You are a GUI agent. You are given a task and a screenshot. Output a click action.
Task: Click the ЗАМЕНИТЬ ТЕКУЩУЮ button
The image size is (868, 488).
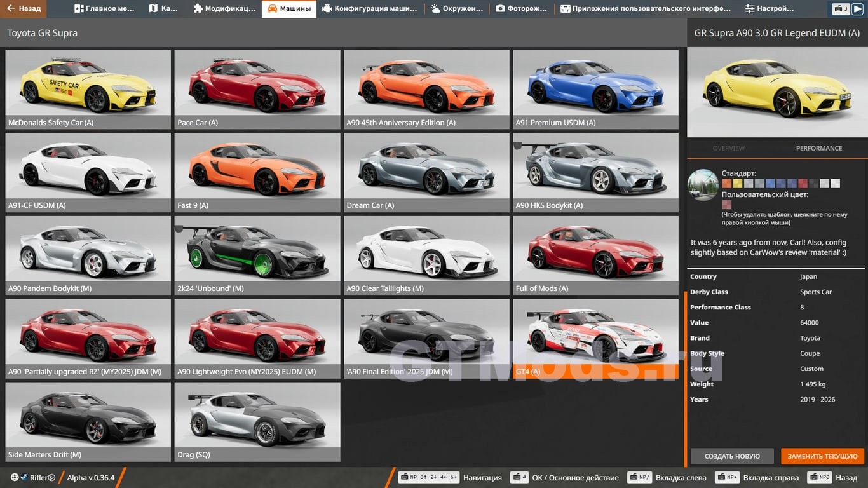point(822,456)
